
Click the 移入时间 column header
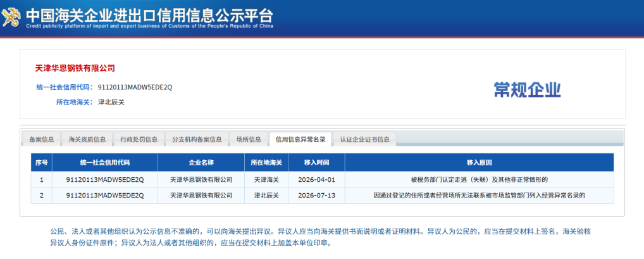point(317,162)
